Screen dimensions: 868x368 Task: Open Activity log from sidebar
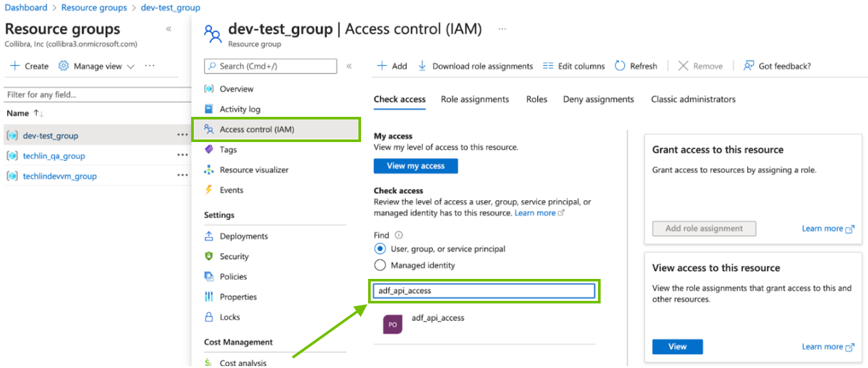[x=240, y=109]
